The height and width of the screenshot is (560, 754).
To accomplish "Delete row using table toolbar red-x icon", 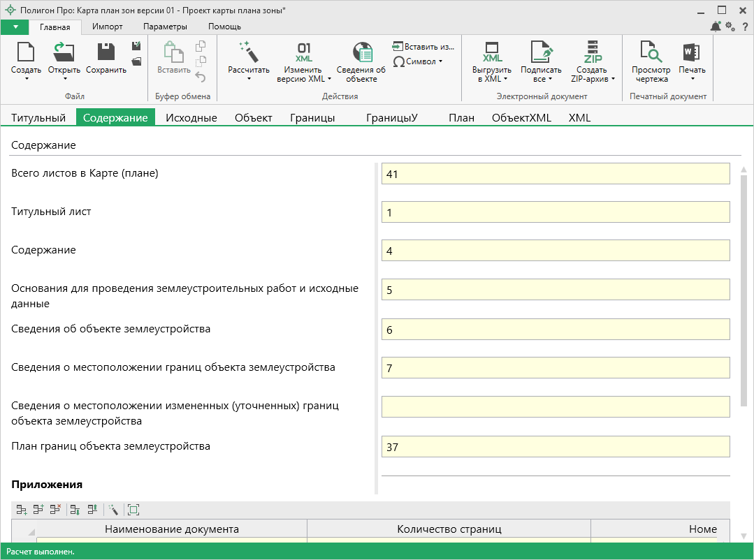I will tap(55, 510).
